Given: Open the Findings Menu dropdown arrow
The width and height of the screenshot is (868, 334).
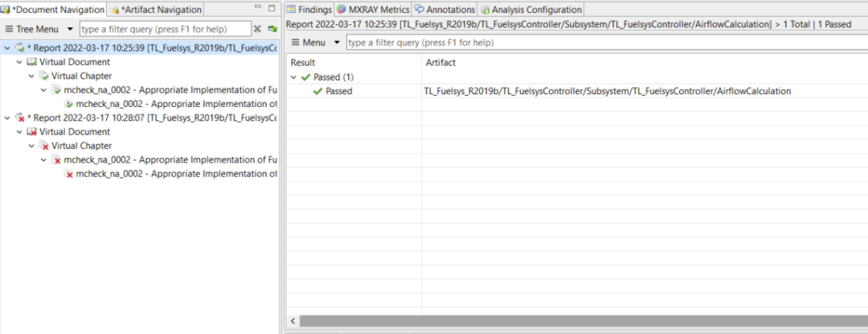Looking at the screenshot, I should 337,43.
